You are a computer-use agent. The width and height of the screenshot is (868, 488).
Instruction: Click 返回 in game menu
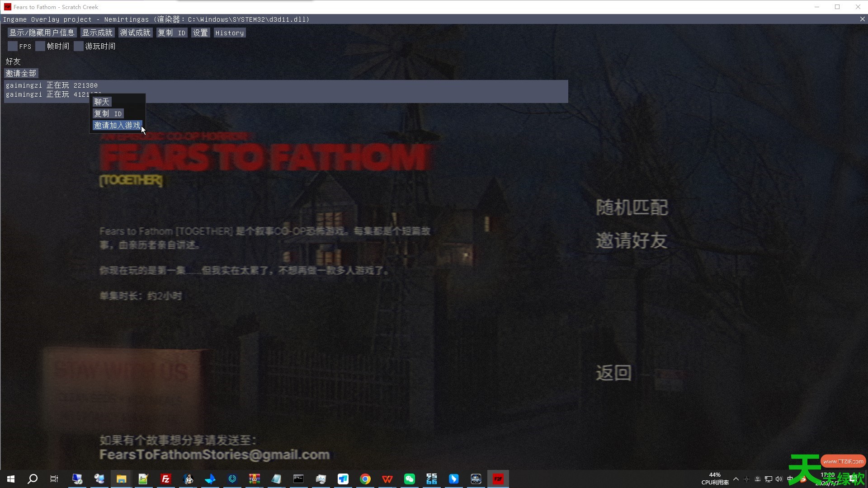click(613, 373)
